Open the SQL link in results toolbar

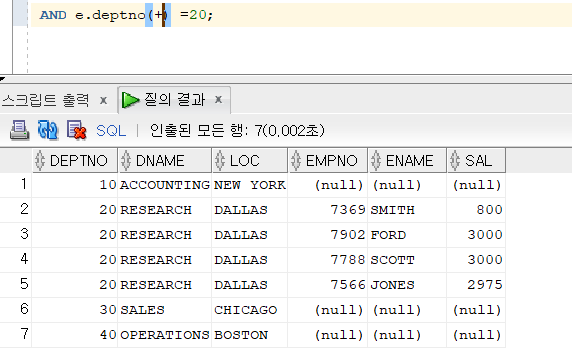coord(111,131)
